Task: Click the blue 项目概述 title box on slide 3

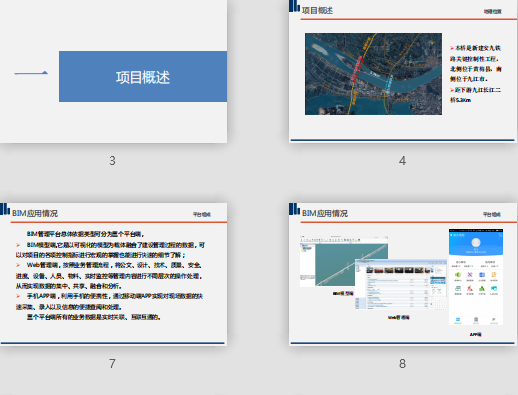Action: click(x=143, y=76)
